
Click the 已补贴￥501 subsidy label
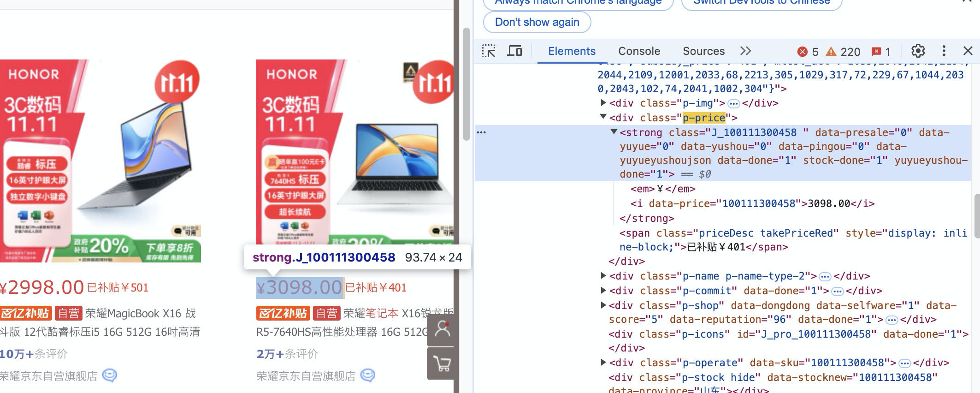118,288
